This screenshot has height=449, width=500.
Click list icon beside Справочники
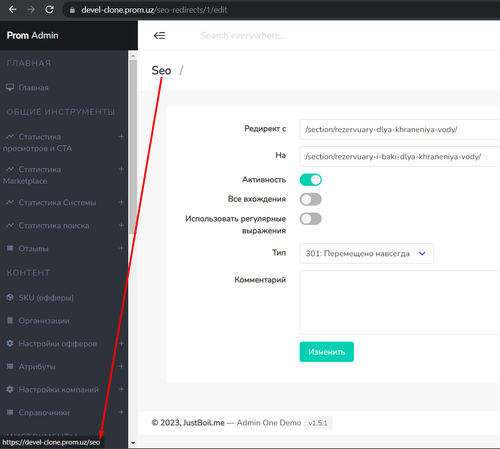(10, 412)
